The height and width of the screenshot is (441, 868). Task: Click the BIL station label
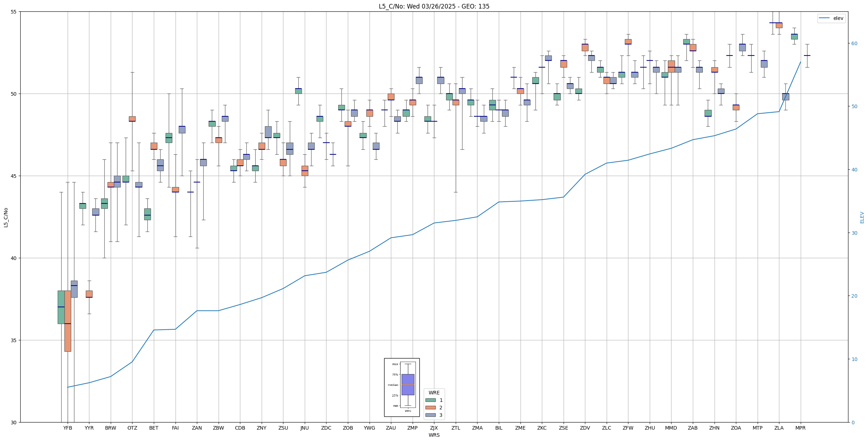click(498, 428)
